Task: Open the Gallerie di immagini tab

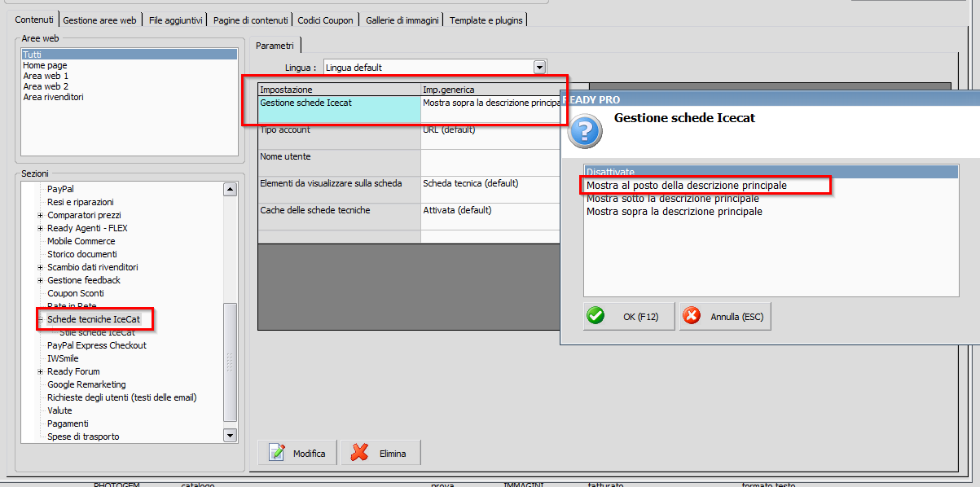Action: tap(402, 20)
